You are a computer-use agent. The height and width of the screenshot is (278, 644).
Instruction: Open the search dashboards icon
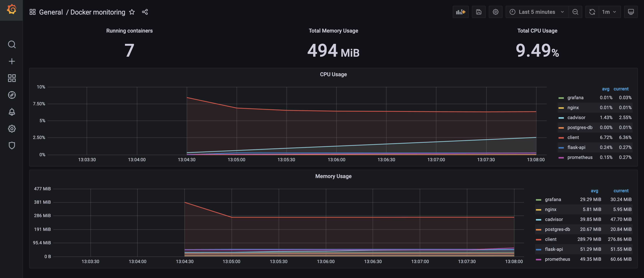click(x=12, y=44)
